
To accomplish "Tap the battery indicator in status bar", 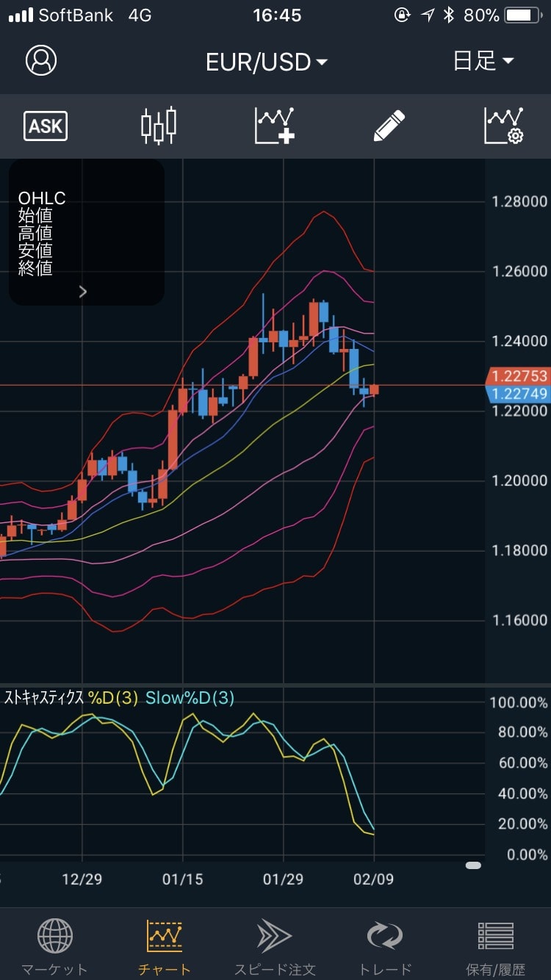I will click(524, 15).
